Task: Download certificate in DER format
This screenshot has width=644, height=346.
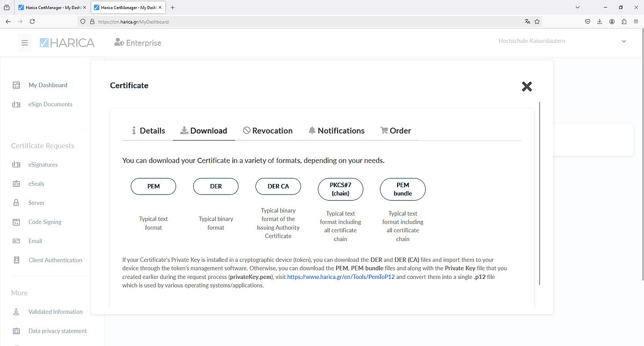Action: click(x=216, y=186)
